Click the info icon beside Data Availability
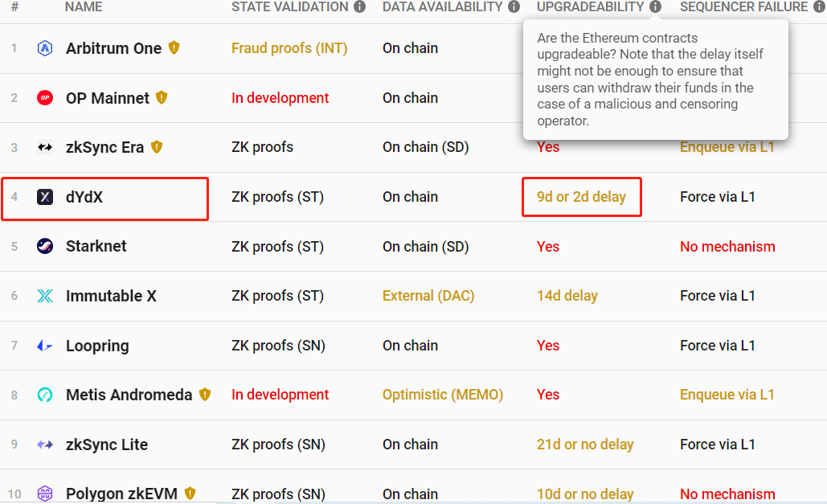This screenshot has height=504, width=827. [x=514, y=6]
